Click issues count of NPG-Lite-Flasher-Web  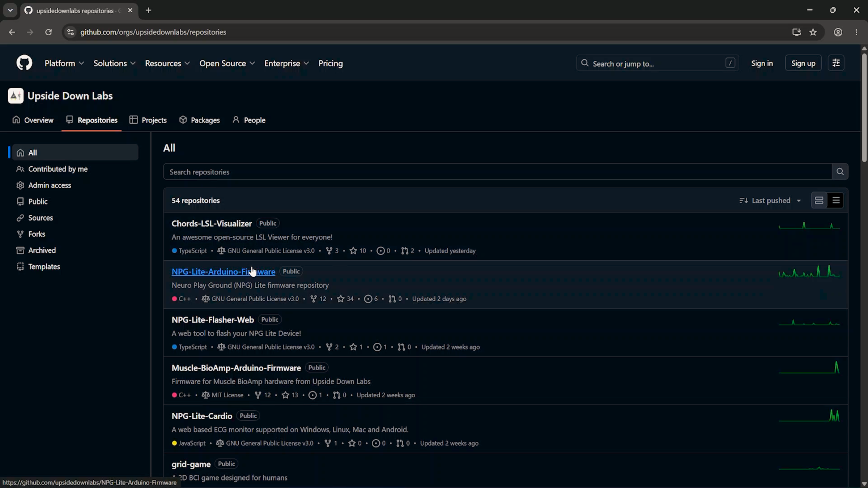[x=380, y=347]
